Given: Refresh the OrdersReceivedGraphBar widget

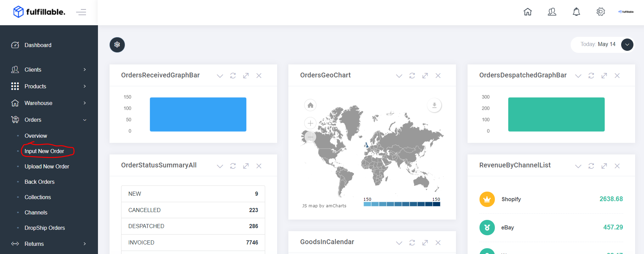Looking at the screenshot, I should point(233,75).
